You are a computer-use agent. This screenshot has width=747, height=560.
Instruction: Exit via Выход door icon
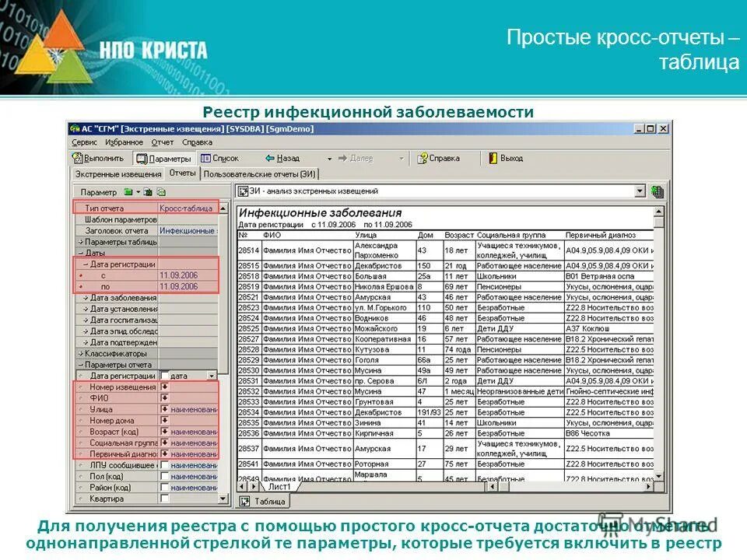(506, 158)
